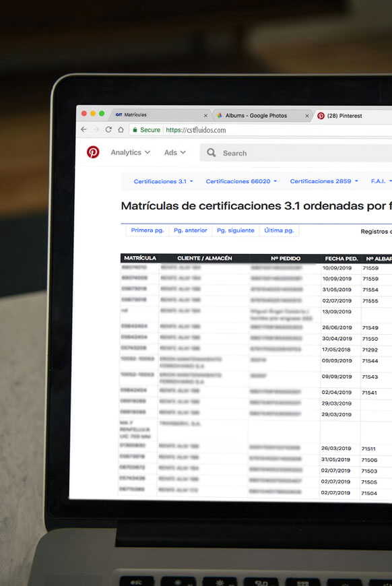The height and width of the screenshot is (586, 392).
Task: Click the date 30/04/2019
Action: 337,339
